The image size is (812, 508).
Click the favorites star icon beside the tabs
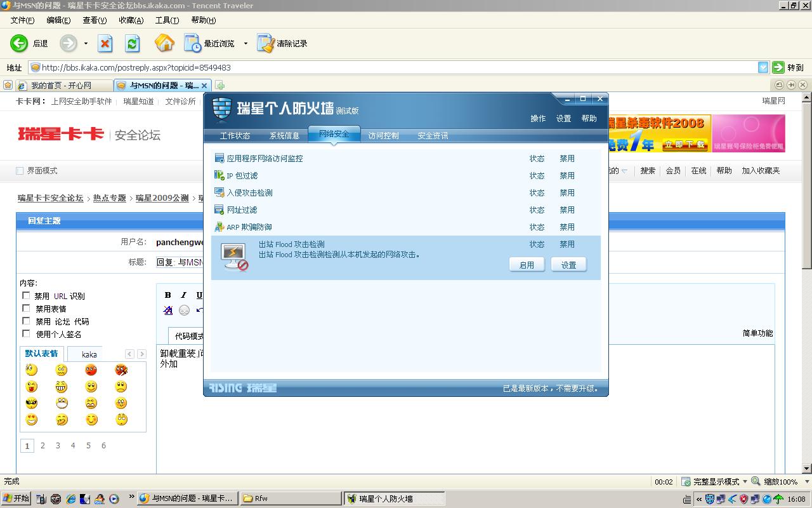[x=8, y=85]
